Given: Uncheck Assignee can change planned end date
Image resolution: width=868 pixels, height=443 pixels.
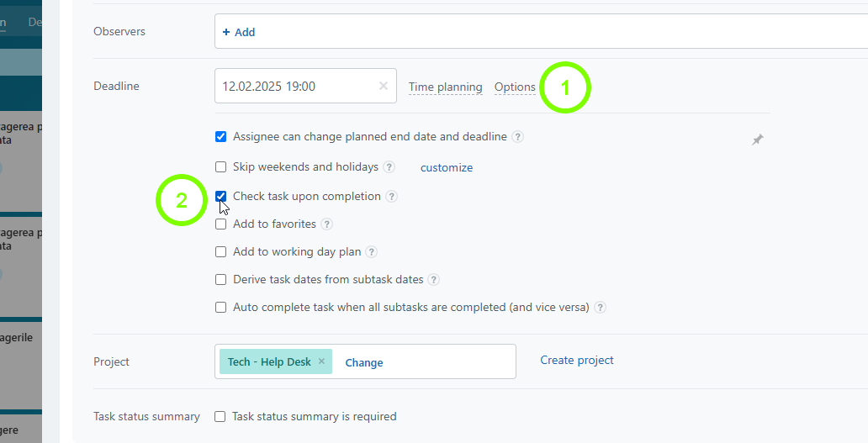Looking at the screenshot, I should click(x=221, y=137).
